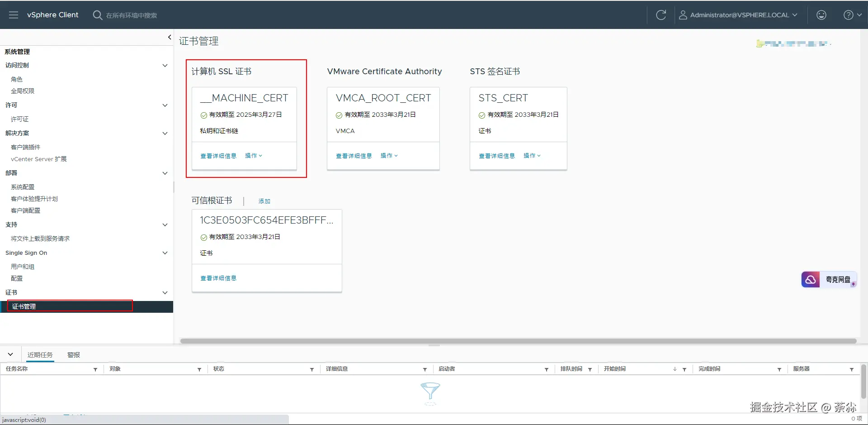Filter the 排队时间 column
This screenshot has height=425, width=868.
590,369
